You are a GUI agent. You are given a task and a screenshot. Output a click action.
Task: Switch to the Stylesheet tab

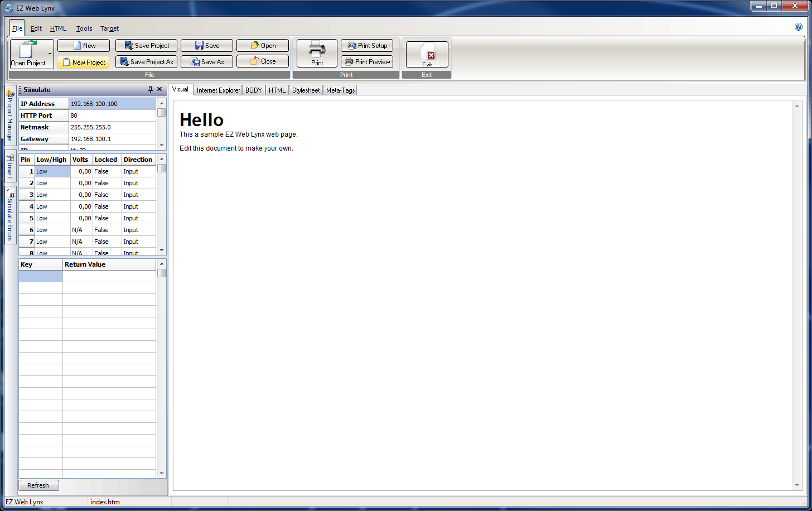click(306, 90)
